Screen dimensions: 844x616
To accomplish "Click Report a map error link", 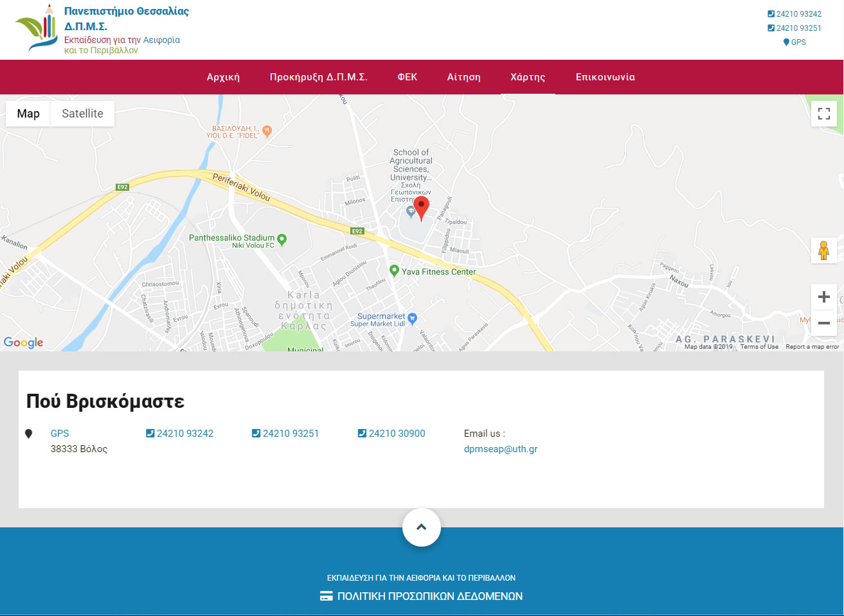I will tap(813, 347).
